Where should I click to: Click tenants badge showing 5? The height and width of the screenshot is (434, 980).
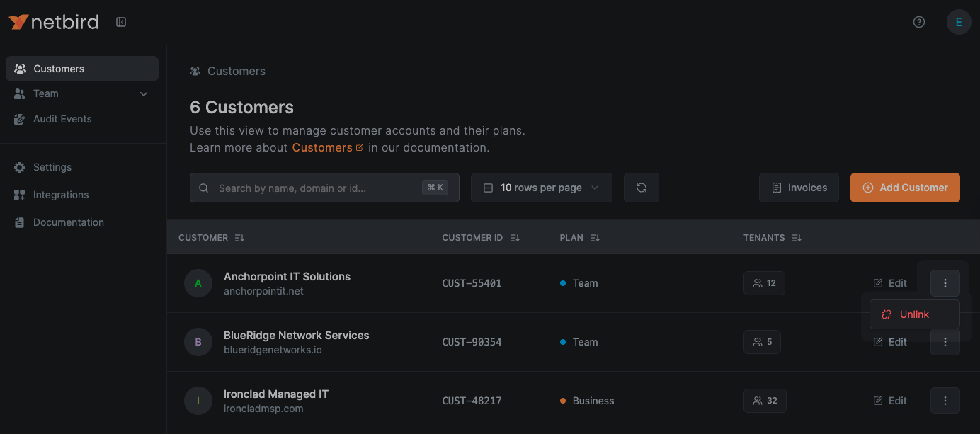coord(762,342)
